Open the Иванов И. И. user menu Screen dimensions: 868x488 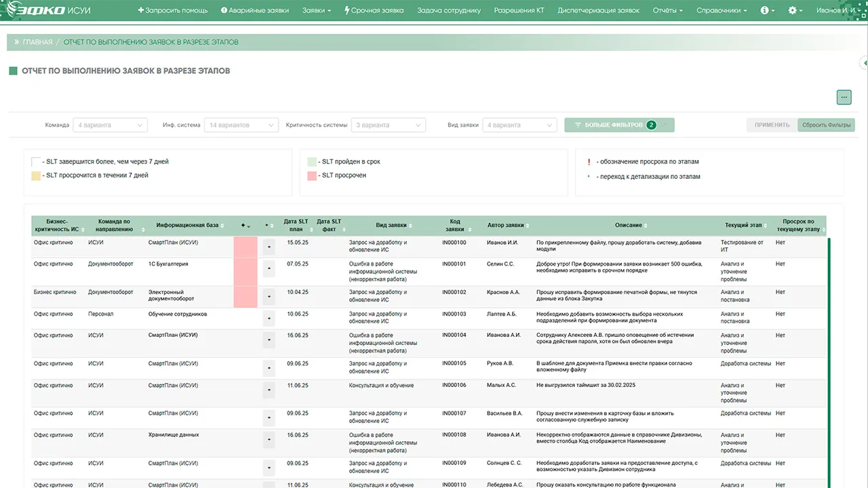[x=840, y=10]
